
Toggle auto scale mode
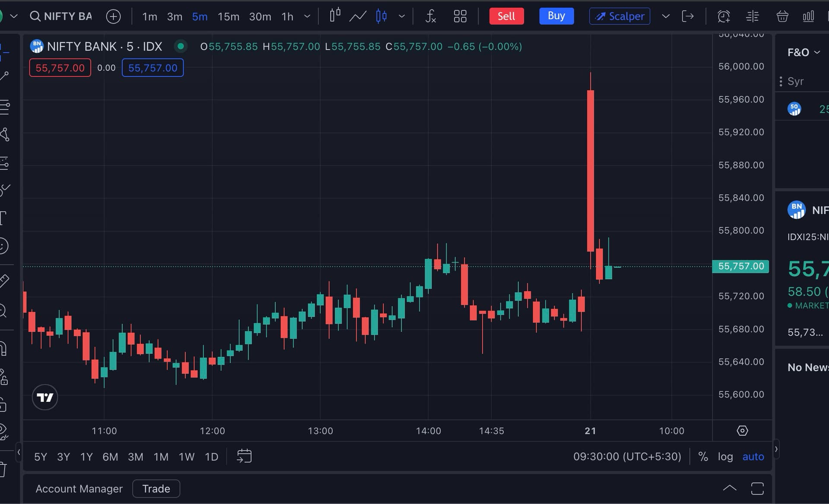point(753,457)
